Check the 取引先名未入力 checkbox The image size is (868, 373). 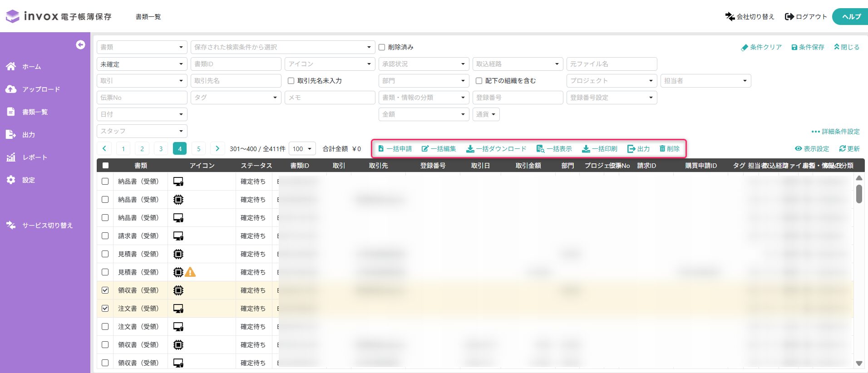click(291, 81)
